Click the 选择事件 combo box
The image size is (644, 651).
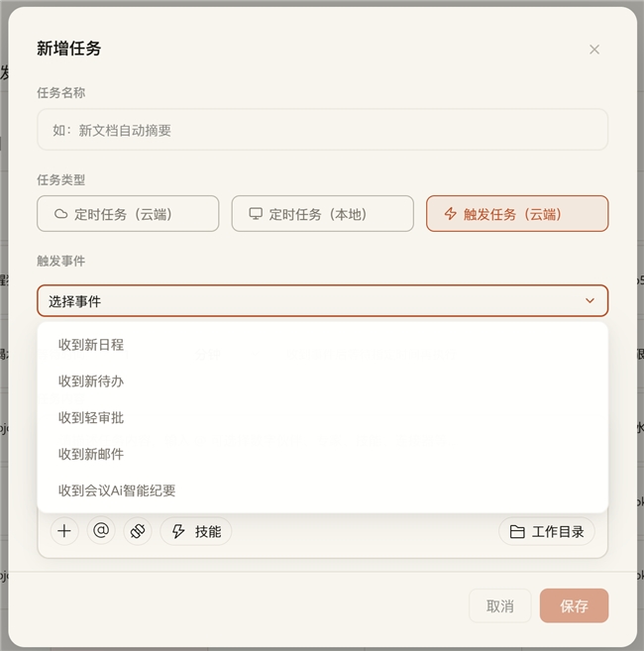click(323, 300)
